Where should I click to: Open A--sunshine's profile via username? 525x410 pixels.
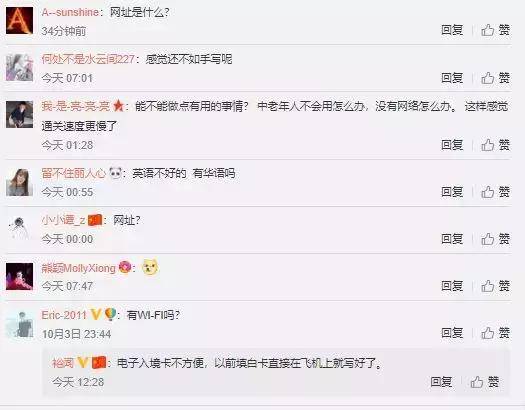coord(70,12)
